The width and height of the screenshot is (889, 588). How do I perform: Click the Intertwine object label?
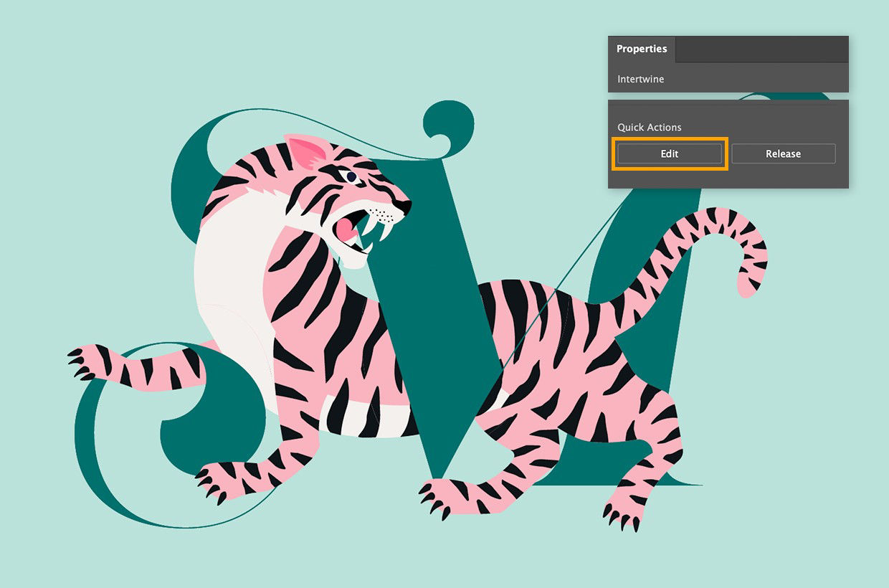pos(640,79)
